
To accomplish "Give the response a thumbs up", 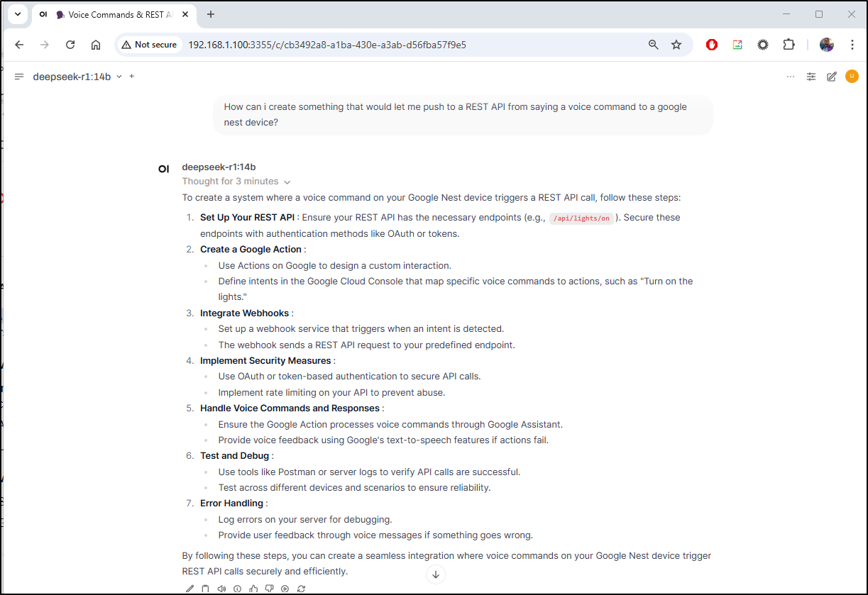I will pos(253,589).
